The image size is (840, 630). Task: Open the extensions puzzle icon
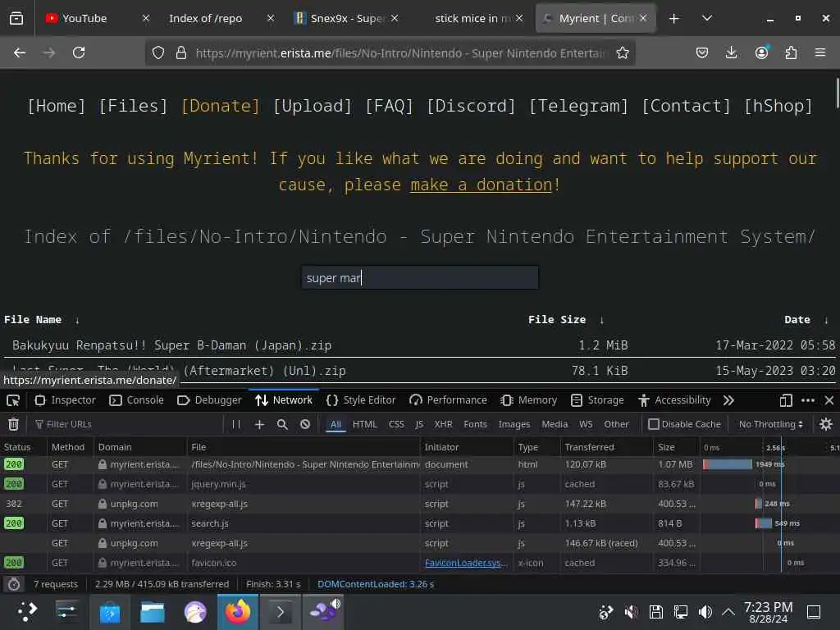(791, 52)
